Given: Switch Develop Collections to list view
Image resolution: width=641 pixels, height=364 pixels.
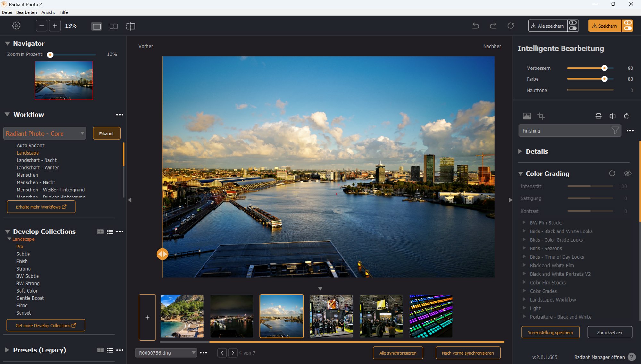Looking at the screenshot, I should click(x=110, y=232).
